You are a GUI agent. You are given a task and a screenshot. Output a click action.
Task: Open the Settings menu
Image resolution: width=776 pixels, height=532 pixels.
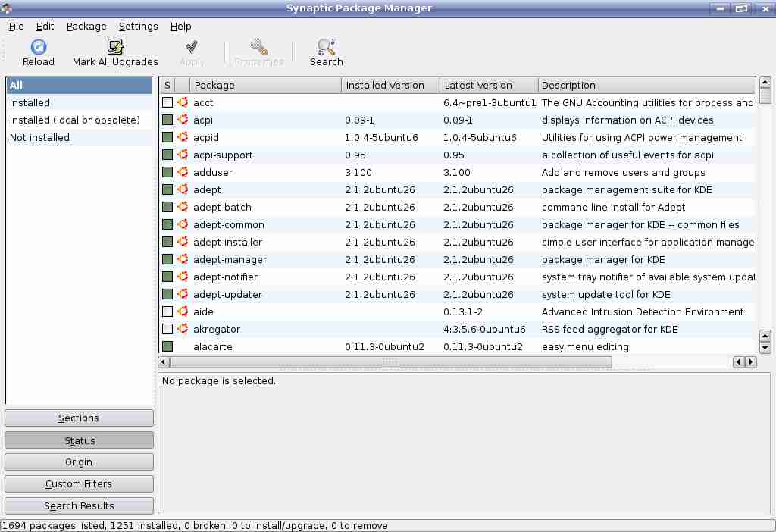pos(138,27)
